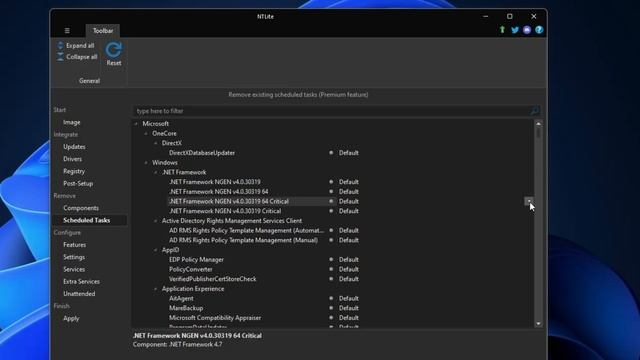
Task: Toggle state dot for .NET Framework NGEN v4.0.30319
Action: pyautogui.click(x=331, y=182)
